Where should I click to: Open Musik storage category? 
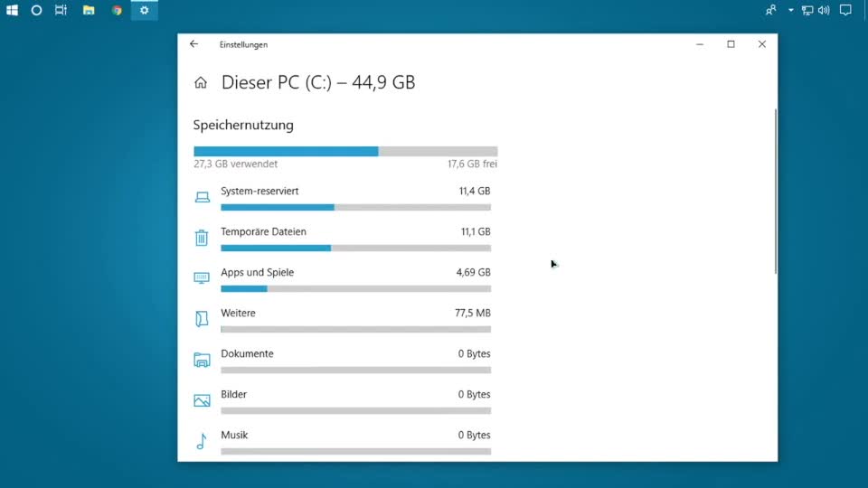pyautogui.click(x=342, y=442)
